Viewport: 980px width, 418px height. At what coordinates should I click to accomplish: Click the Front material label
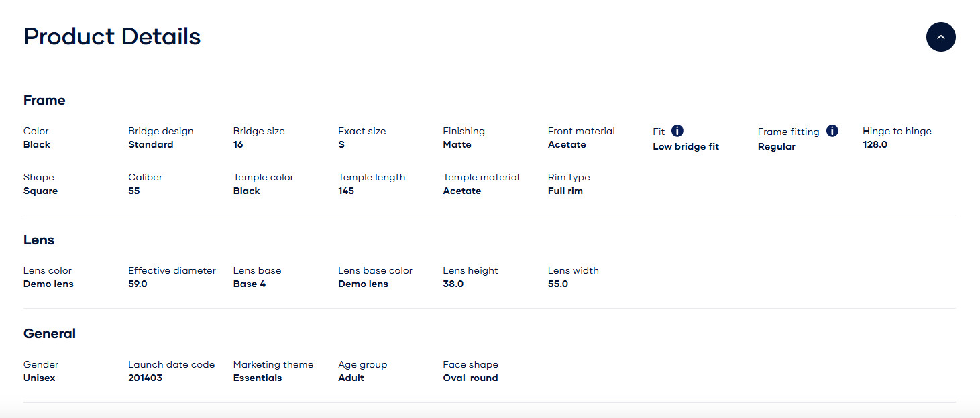(x=581, y=131)
